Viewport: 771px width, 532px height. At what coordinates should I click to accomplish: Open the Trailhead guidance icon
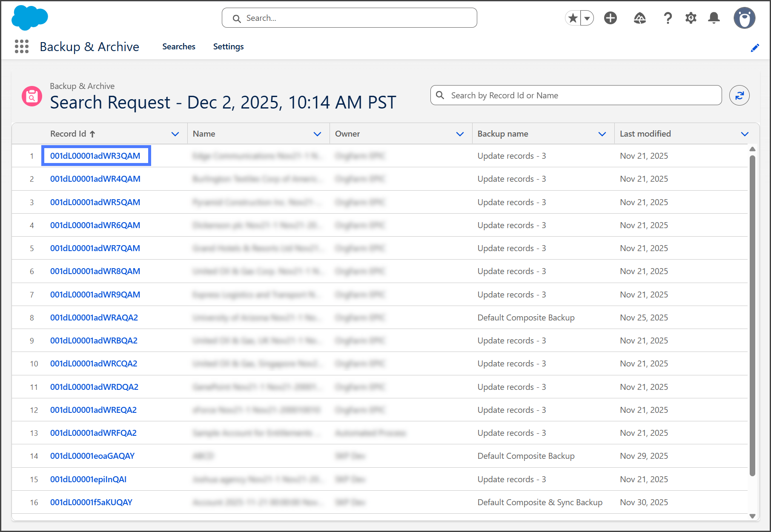pyautogui.click(x=639, y=18)
